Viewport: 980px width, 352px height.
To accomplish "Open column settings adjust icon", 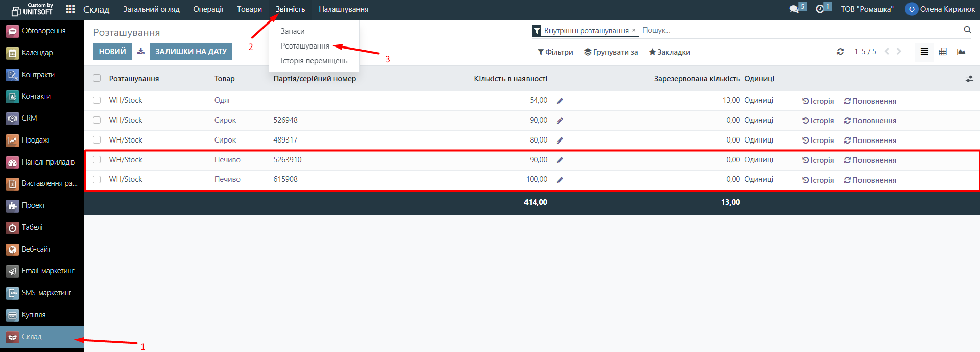I will point(969,79).
